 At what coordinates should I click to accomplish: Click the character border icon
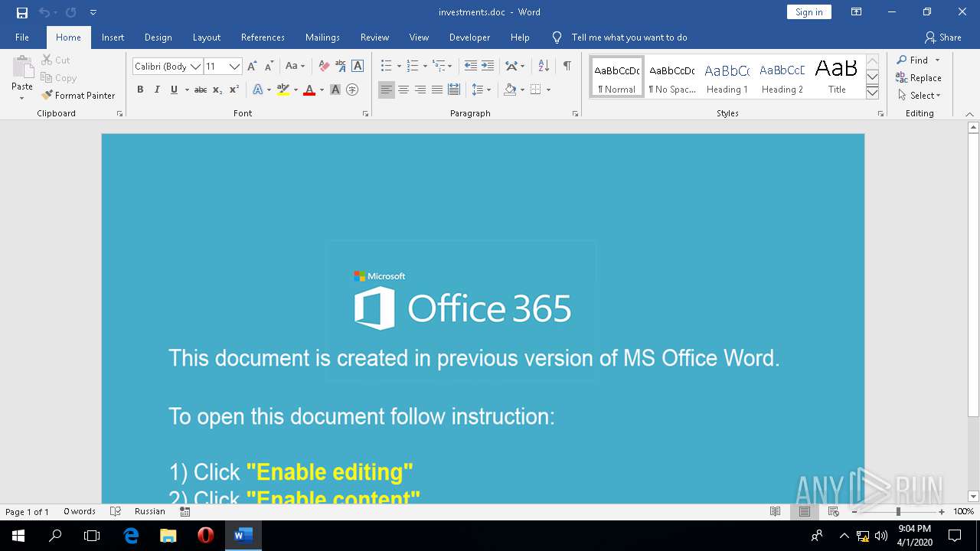coord(358,67)
